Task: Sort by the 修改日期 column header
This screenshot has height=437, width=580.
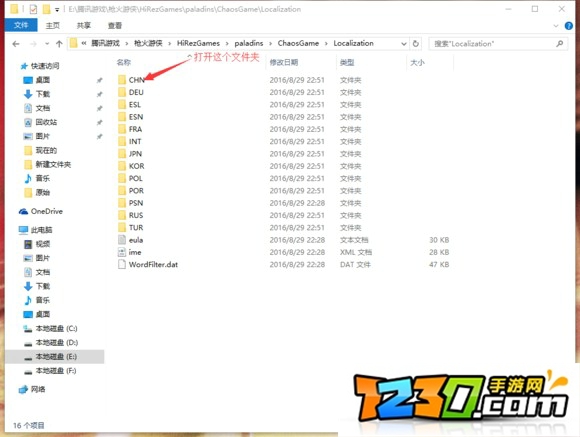Action: [284, 62]
